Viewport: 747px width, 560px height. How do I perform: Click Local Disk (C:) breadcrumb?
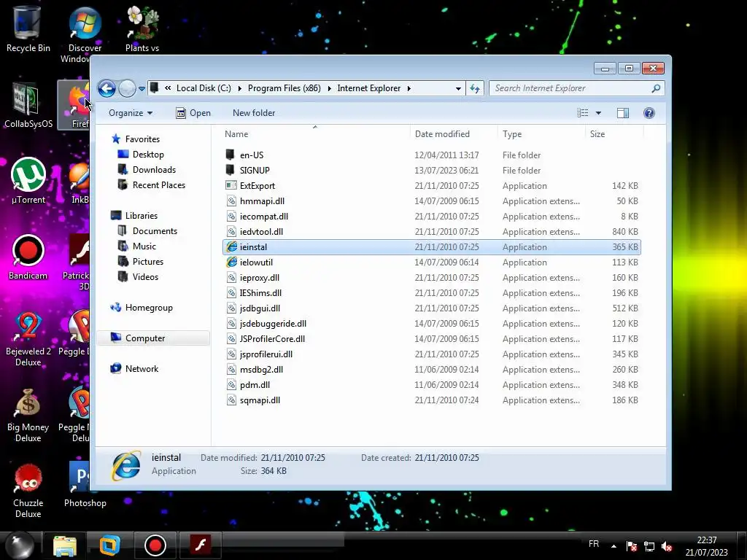coord(204,88)
